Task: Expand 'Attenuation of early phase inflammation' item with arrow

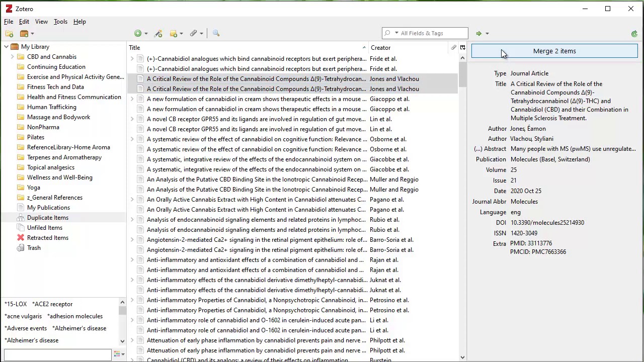Action: coord(132,340)
